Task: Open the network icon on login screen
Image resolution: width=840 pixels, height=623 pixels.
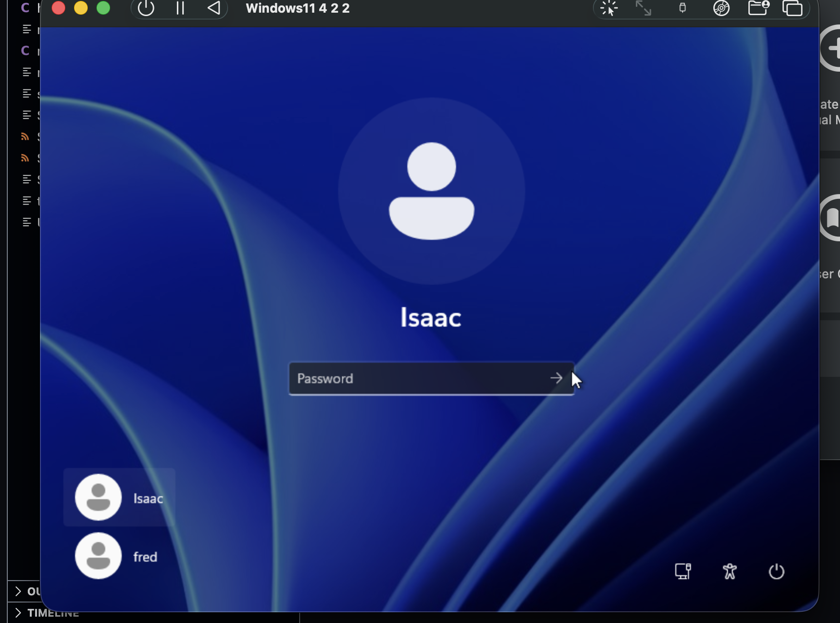Action: pyautogui.click(x=683, y=571)
